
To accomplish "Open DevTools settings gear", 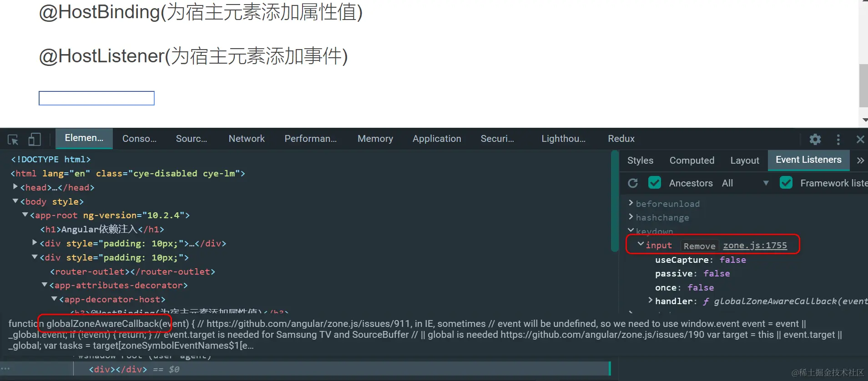I will point(815,139).
